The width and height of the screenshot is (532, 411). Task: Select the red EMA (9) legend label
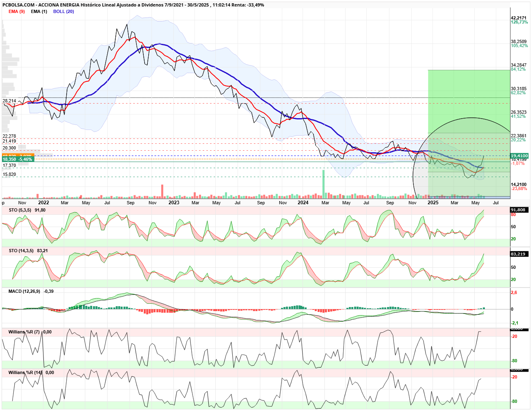pyautogui.click(x=17, y=11)
